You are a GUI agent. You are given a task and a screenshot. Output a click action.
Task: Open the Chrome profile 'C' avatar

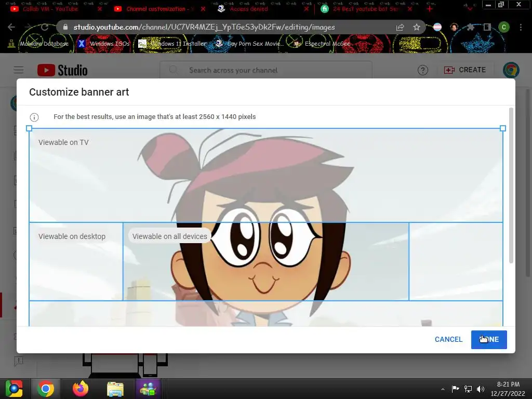click(x=504, y=27)
